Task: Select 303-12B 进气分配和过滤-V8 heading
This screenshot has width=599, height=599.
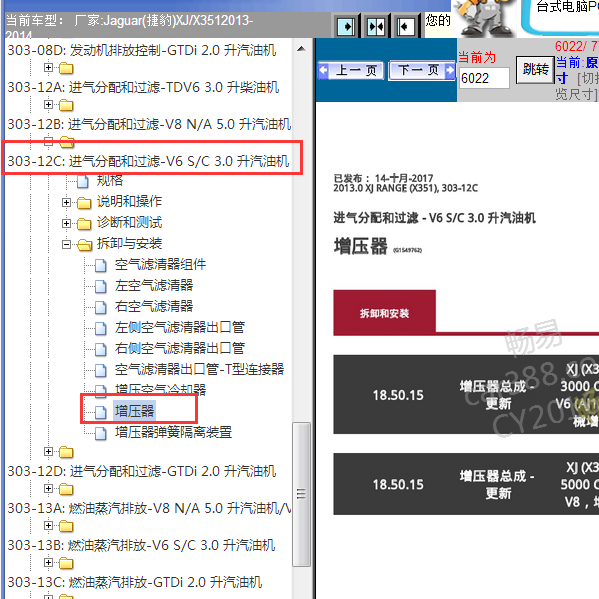Action: [149, 124]
